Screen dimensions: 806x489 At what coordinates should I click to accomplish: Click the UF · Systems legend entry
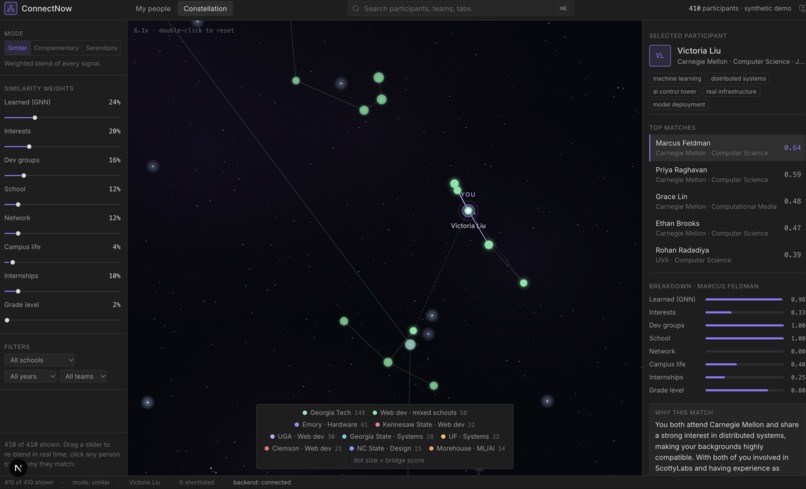470,437
